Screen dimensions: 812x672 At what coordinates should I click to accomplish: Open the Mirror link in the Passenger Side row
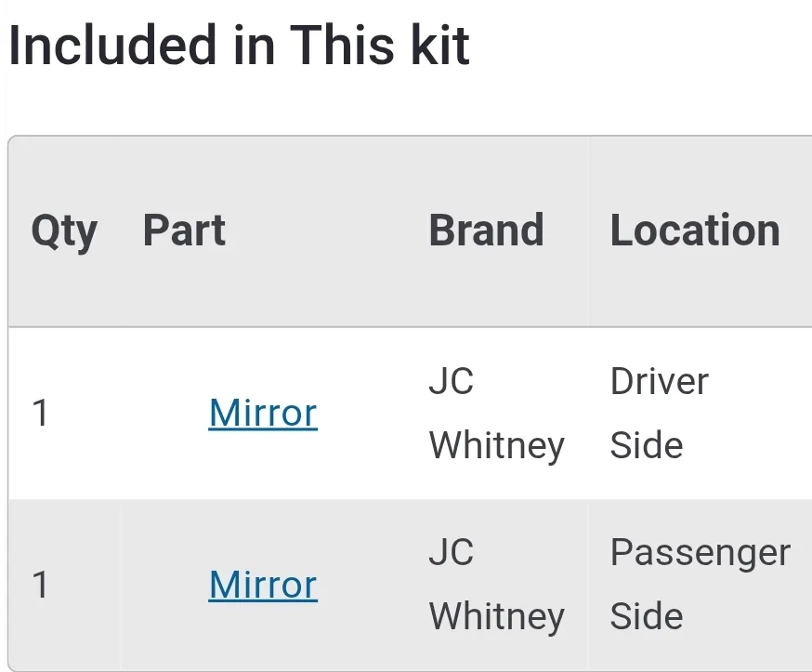[262, 585]
